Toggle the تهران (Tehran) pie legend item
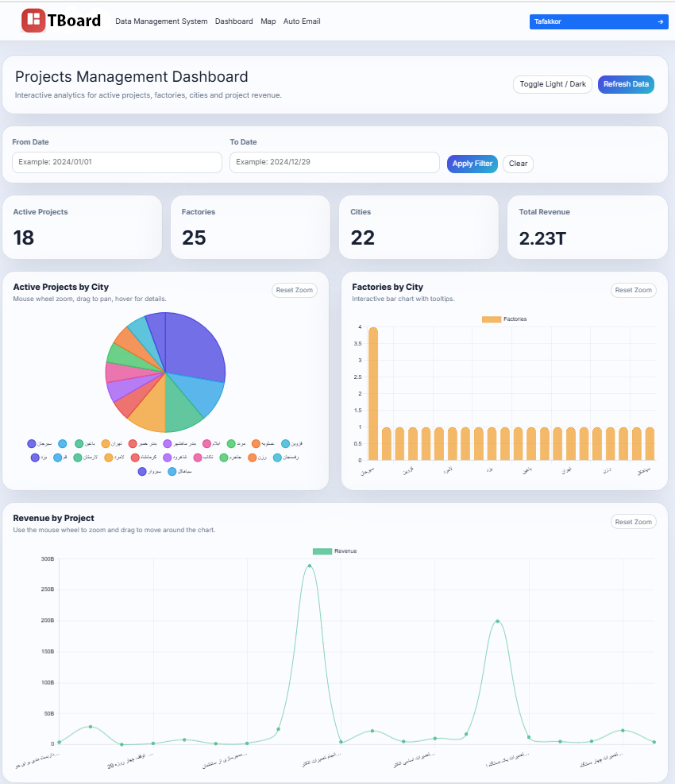Image resolution: width=675 pixels, height=784 pixels. [x=111, y=443]
